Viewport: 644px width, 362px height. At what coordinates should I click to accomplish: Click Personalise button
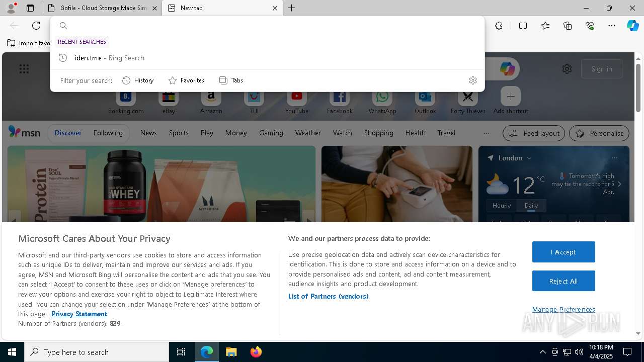[x=599, y=133]
